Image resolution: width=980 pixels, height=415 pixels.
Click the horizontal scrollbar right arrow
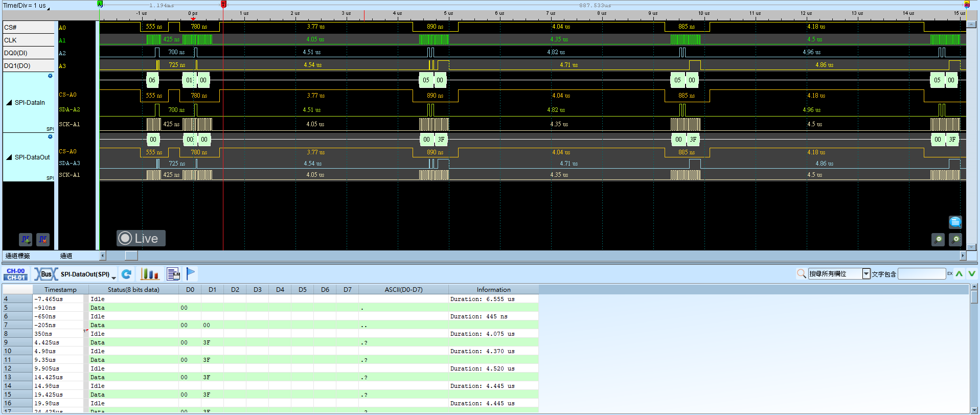tap(963, 256)
